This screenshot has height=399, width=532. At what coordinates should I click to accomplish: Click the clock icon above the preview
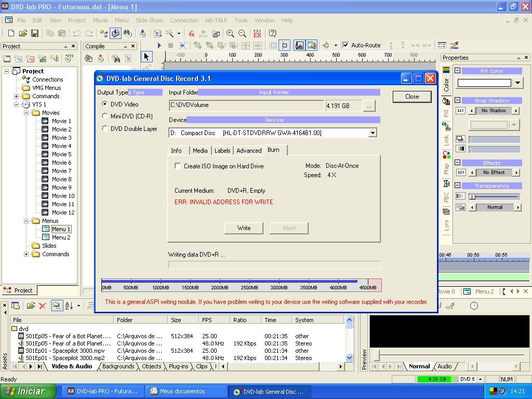coord(474,305)
